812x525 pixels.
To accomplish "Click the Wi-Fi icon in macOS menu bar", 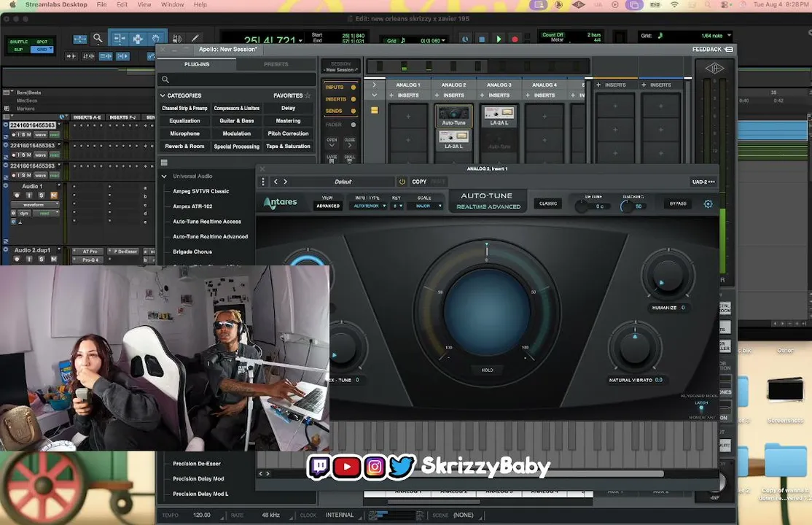I will coord(674,4).
